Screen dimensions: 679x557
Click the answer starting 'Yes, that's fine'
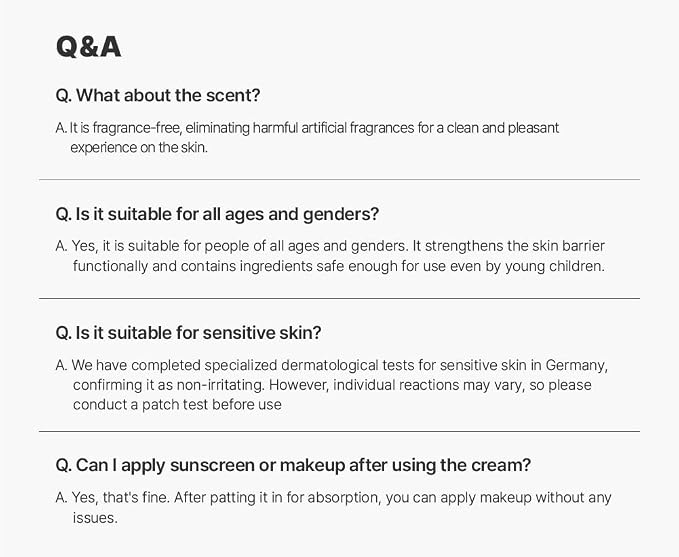coord(333,508)
